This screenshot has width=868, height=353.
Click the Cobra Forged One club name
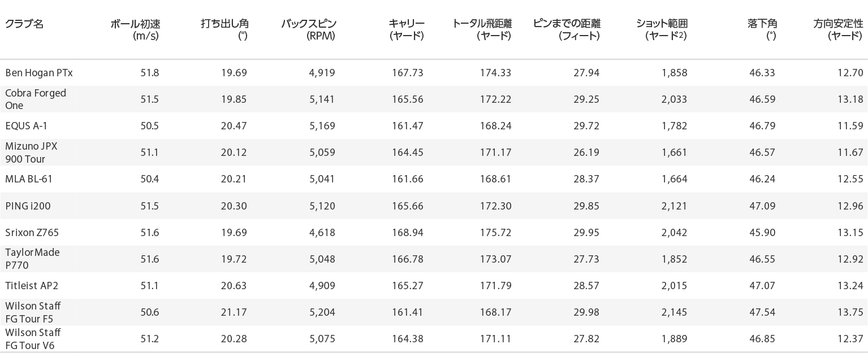(x=36, y=99)
